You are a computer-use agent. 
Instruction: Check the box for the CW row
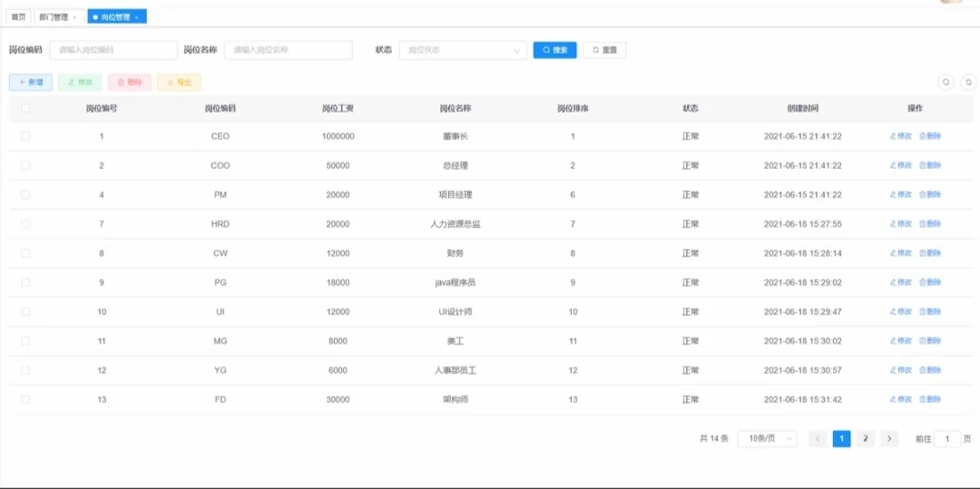click(25, 253)
